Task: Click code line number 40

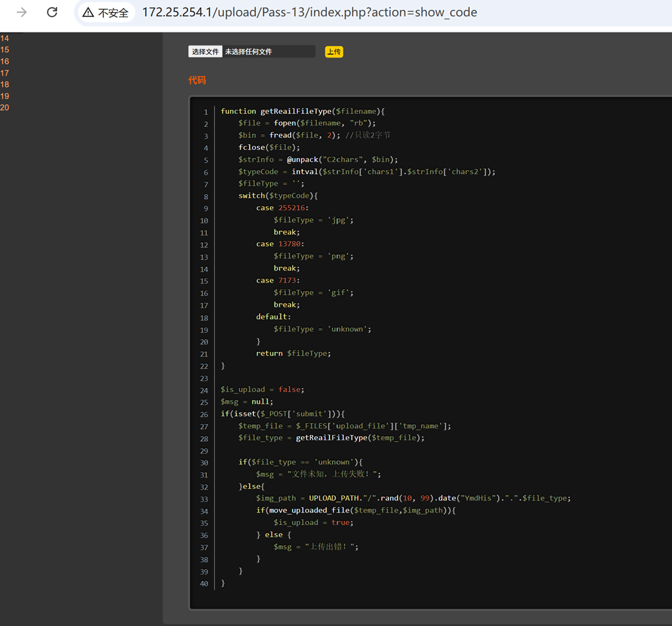Action: pos(203,584)
